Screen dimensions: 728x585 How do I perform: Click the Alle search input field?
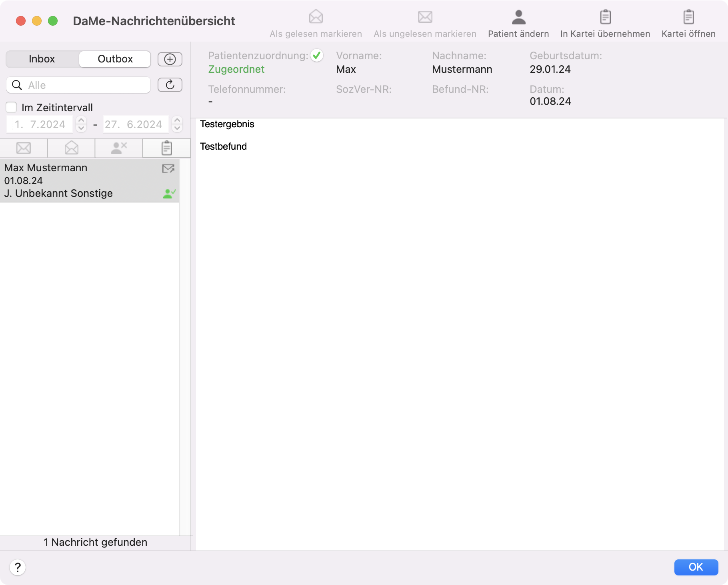point(78,85)
